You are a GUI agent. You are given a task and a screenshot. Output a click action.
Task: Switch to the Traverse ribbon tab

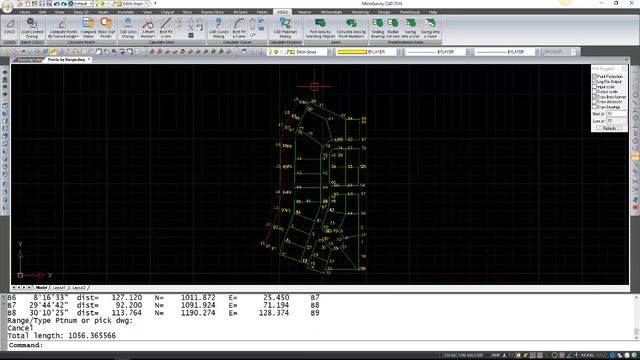click(304, 12)
